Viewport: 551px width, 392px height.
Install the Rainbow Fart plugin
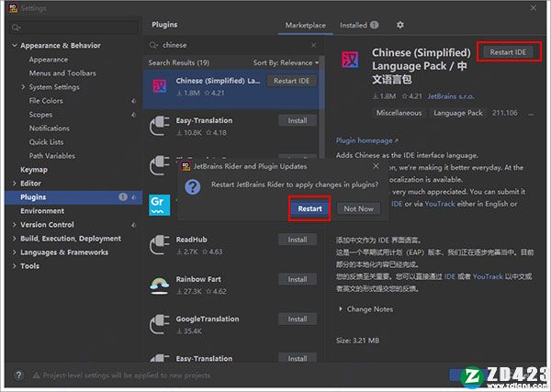click(298, 279)
